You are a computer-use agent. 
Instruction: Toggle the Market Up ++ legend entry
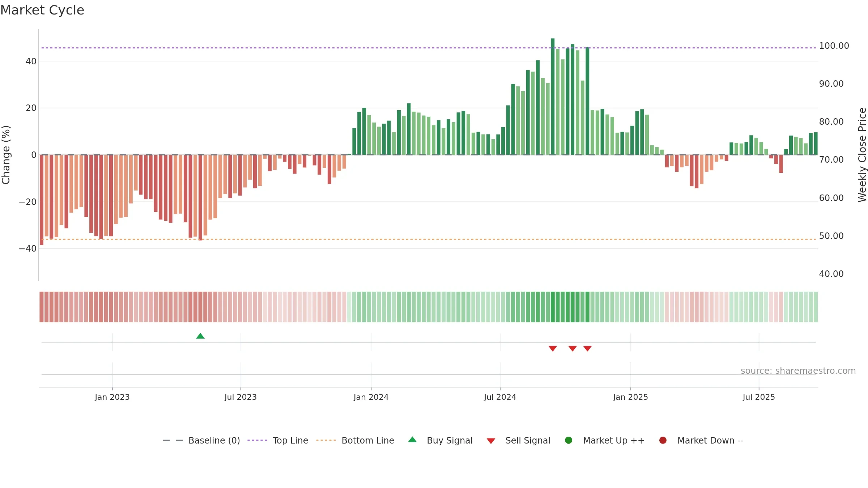[604, 440]
